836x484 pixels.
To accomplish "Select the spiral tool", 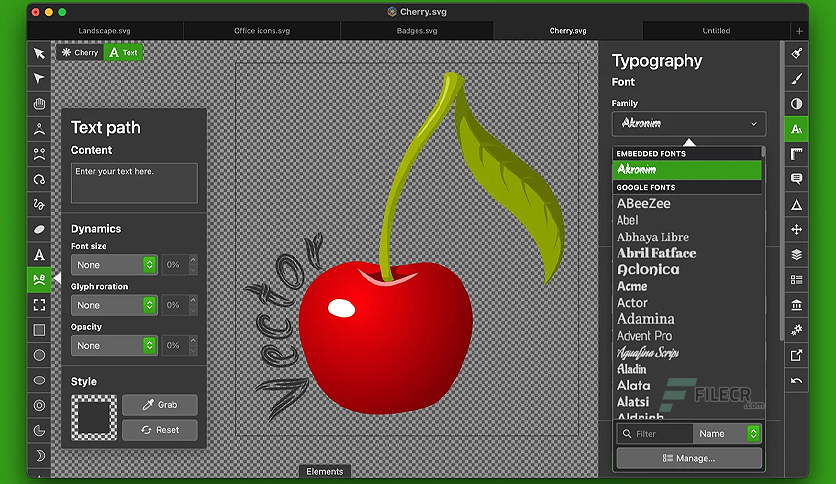I will coord(39,179).
